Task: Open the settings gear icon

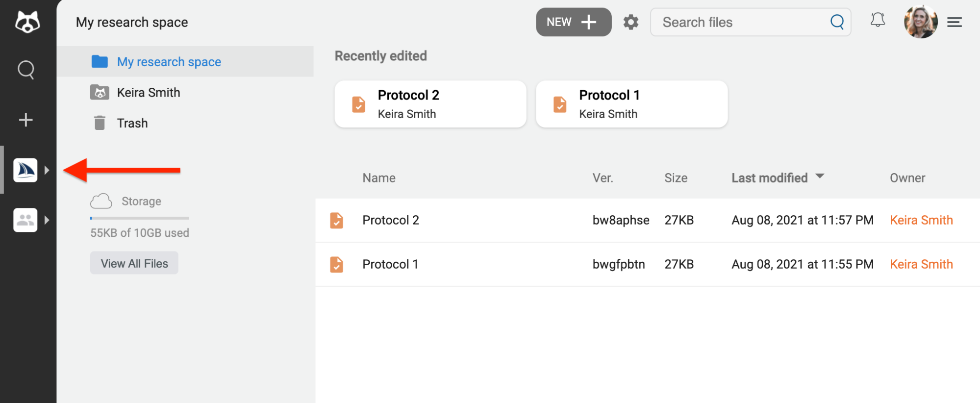Action: 630,22
